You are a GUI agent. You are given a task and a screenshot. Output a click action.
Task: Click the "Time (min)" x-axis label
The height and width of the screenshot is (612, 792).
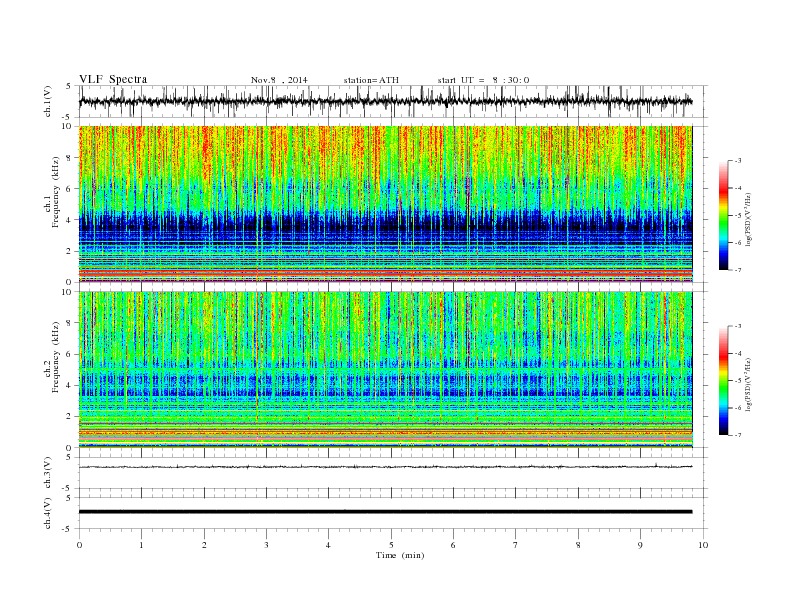pyautogui.click(x=400, y=555)
